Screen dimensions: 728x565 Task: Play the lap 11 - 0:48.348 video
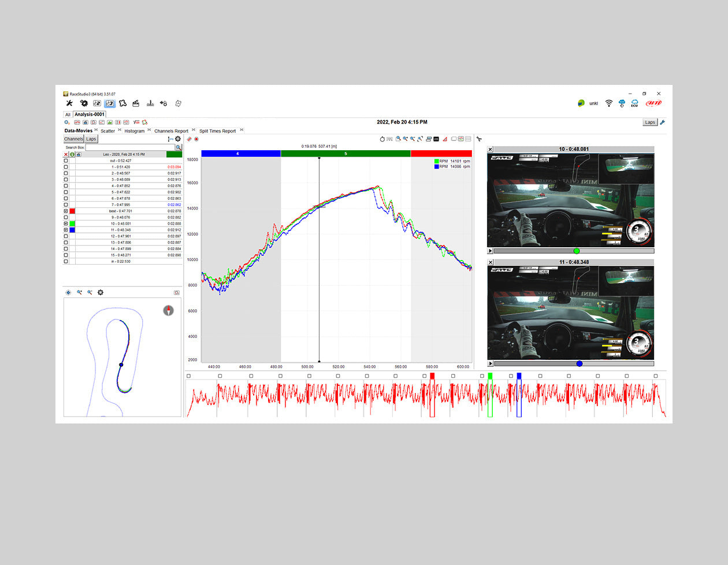tap(491, 363)
